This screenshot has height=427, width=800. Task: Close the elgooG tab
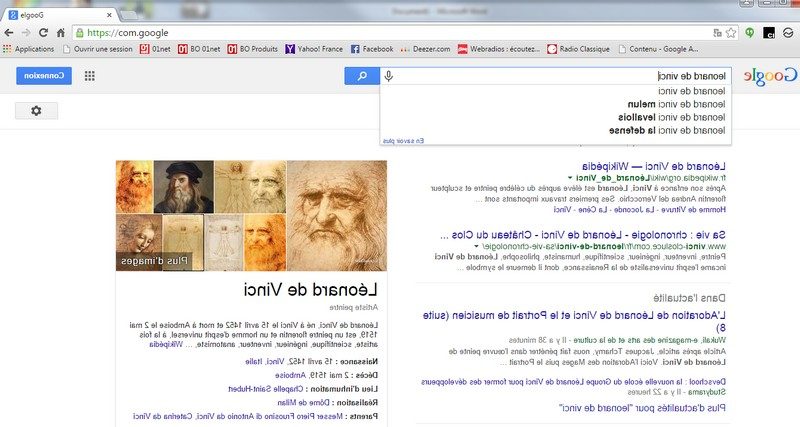click(110, 15)
